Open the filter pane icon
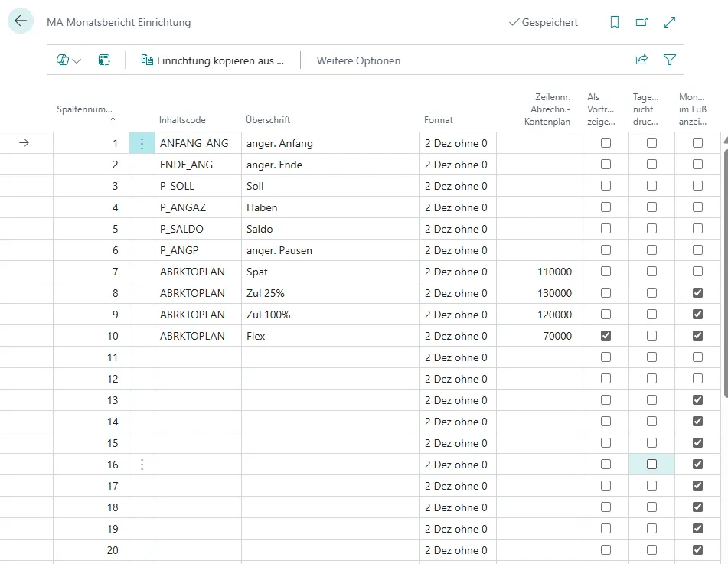Viewport: 728px width, 564px height. (x=670, y=60)
